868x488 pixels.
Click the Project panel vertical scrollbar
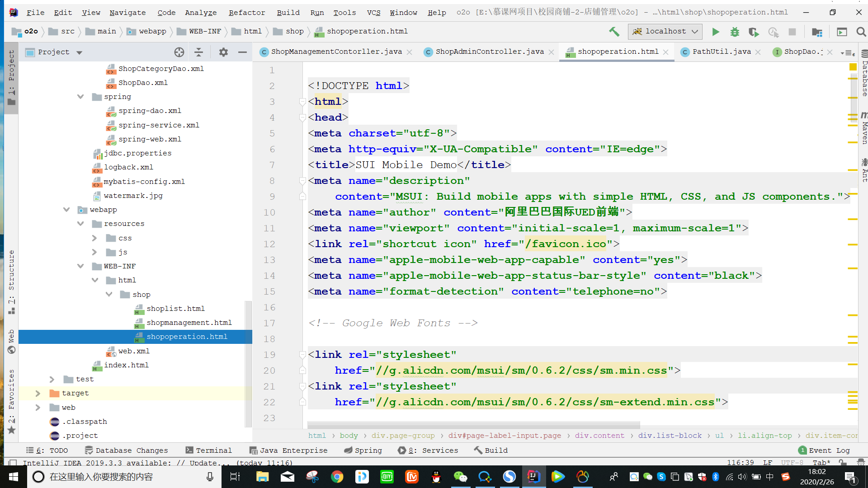(x=248, y=364)
